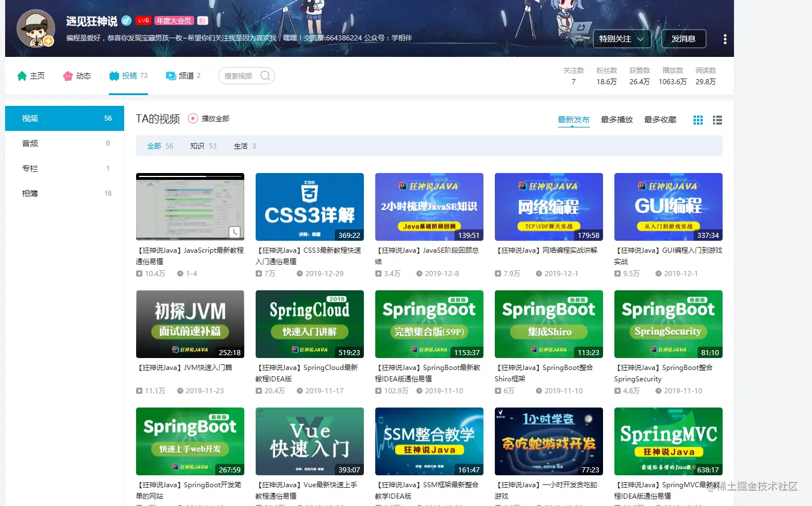Filter by 全部 56 category

point(160,146)
